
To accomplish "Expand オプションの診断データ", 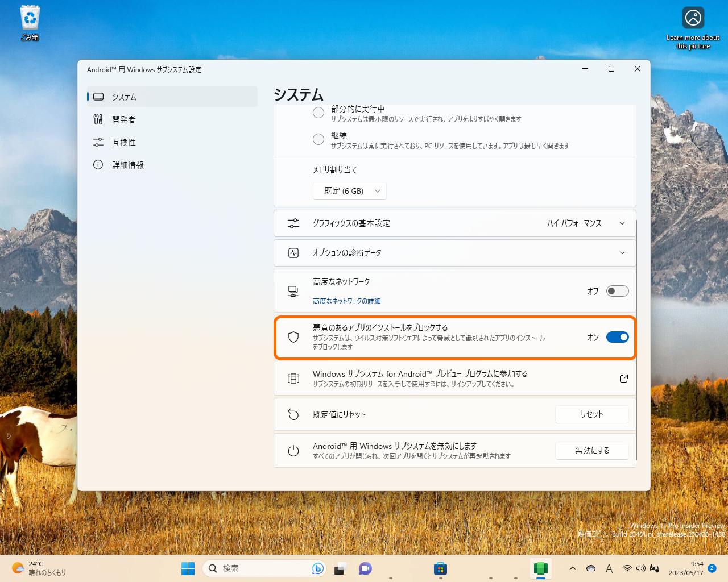I will [622, 253].
